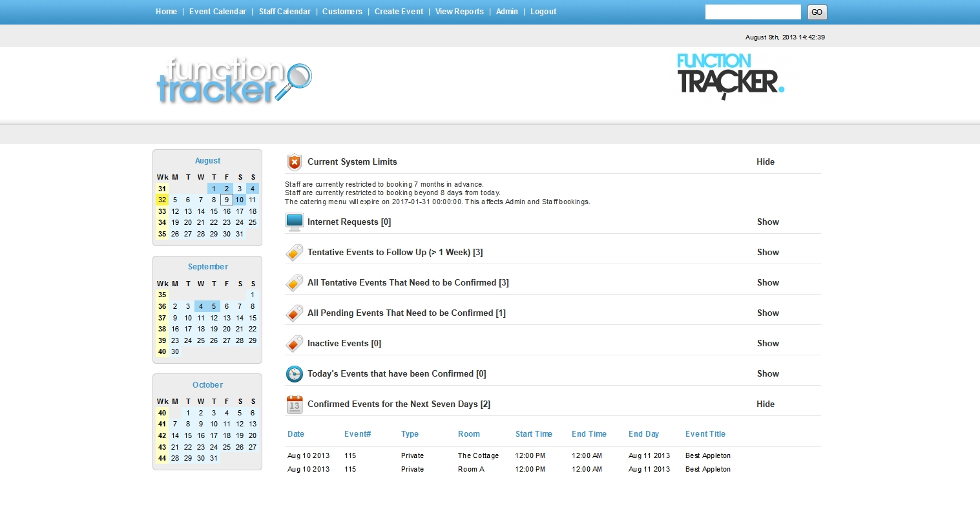
Task: Hide Confirmed Events for the Next Seven Days
Action: click(765, 404)
